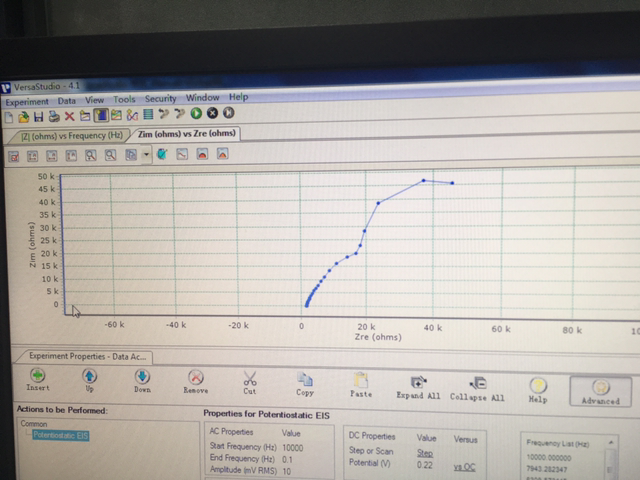
Task: Click the overlay curves toolbar icon
Action: 132,115
